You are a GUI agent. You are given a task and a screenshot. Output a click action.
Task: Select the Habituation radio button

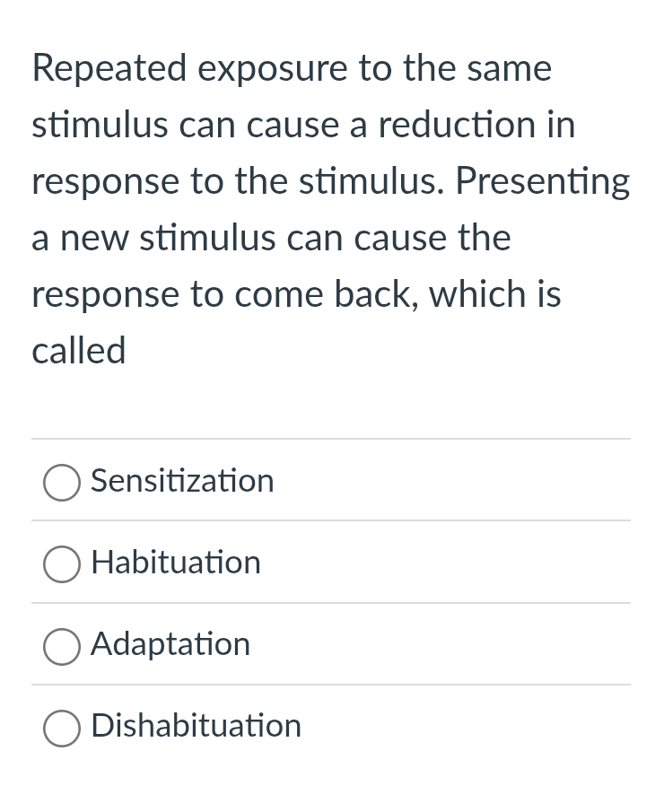tap(61, 563)
